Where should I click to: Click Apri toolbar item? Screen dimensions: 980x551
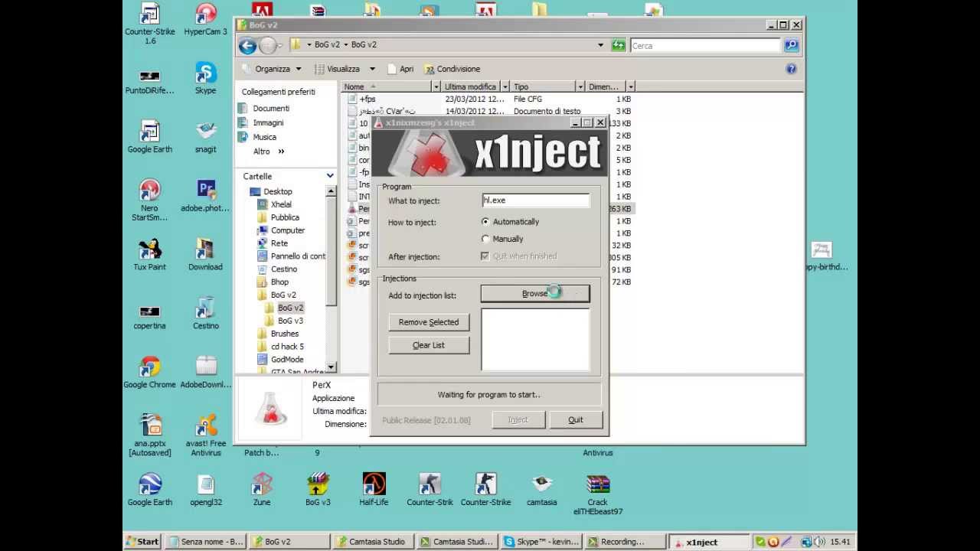pyautogui.click(x=400, y=69)
